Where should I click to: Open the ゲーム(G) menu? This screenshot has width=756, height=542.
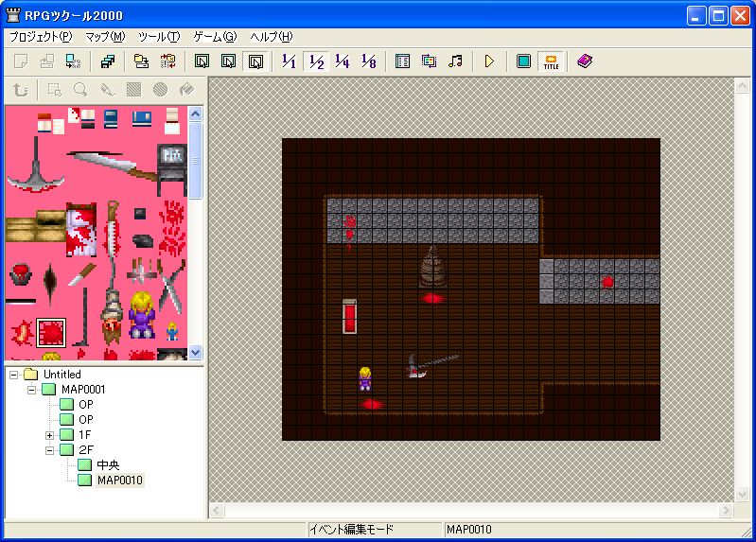[x=215, y=37]
